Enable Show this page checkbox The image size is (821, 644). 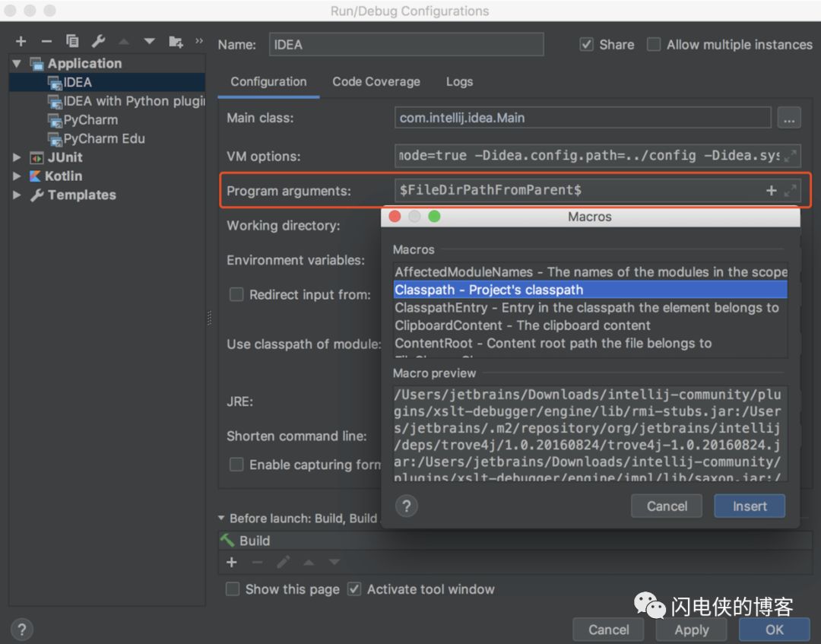click(233, 589)
